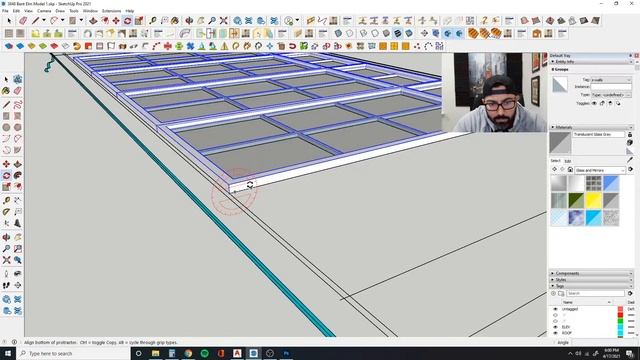The height and width of the screenshot is (360, 640).
Task: Open the Type dropdown in Entity Info
Action: [x=611, y=95]
